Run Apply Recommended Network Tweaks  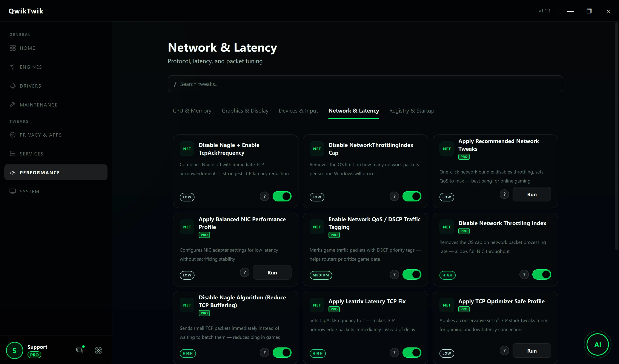pyautogui.click(x=532, y=194)
